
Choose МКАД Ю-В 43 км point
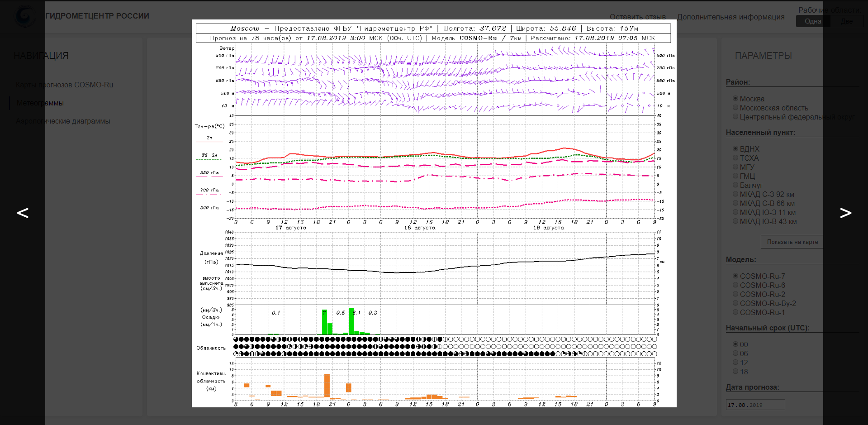coord(735,221)
